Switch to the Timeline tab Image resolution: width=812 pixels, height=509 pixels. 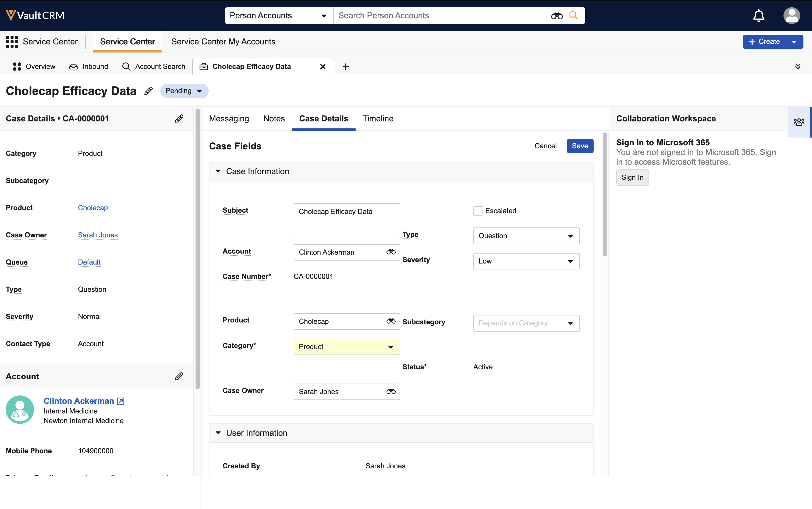pyautogui.click(x=378, y=118)
